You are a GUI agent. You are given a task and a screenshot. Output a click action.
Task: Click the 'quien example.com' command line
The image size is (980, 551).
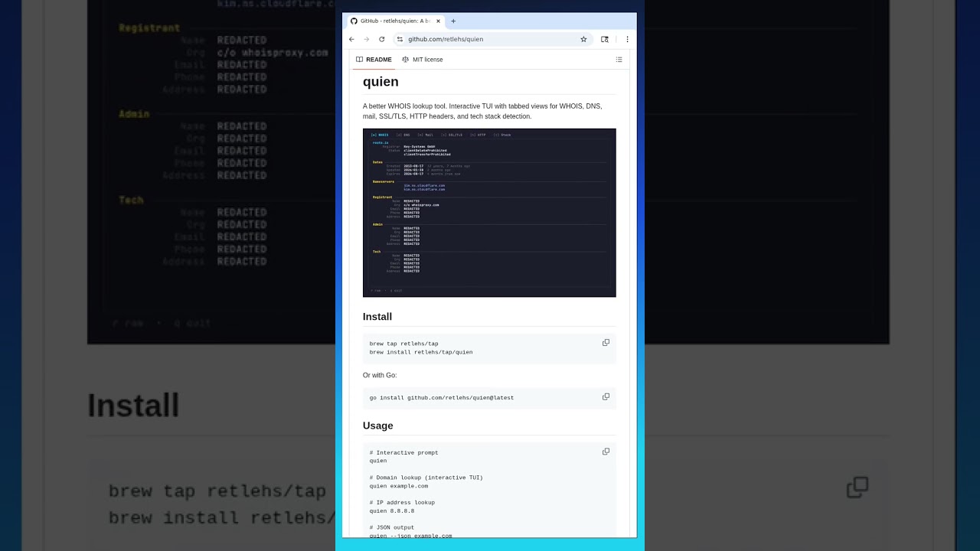pos(399,486)
